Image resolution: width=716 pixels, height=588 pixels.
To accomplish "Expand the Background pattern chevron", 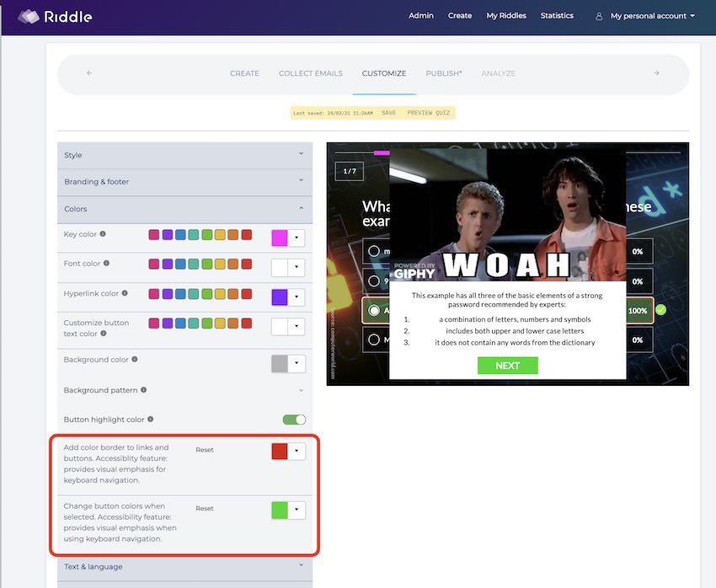I will (x=301, y=390).
